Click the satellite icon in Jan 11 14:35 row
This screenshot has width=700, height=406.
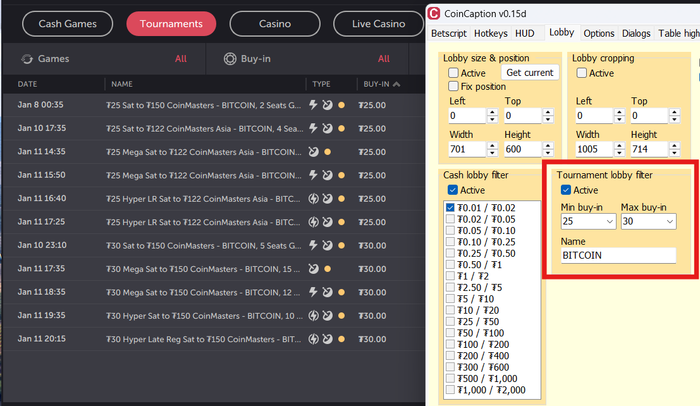pos(314,152)
